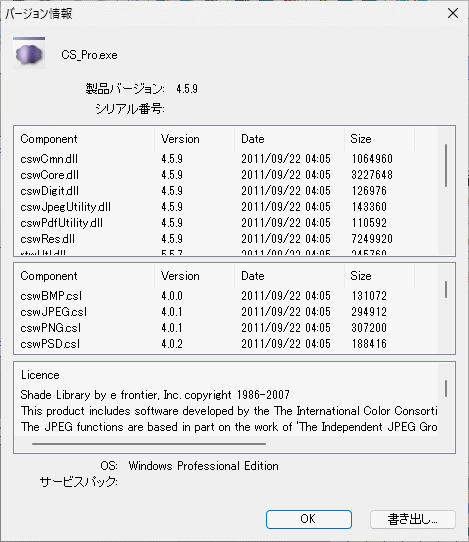Click the International Color Consortium licence line
Viewport: 469px width, 542px height.
pyautogui.click(x=229, y=411)
